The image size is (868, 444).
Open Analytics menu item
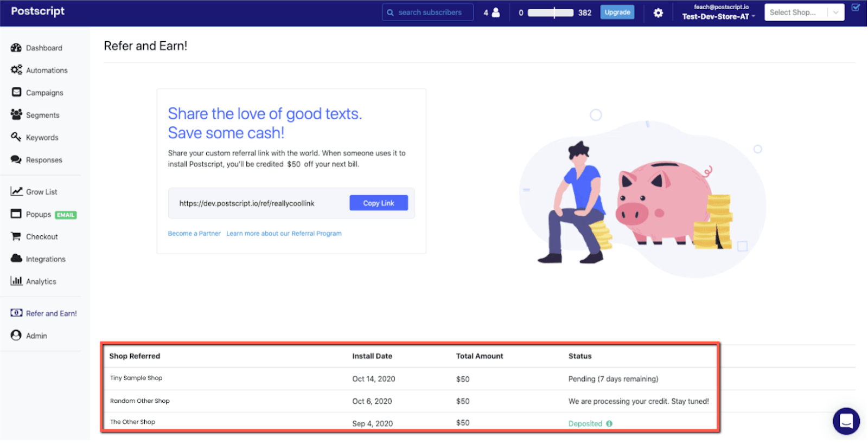coord(41,281)
